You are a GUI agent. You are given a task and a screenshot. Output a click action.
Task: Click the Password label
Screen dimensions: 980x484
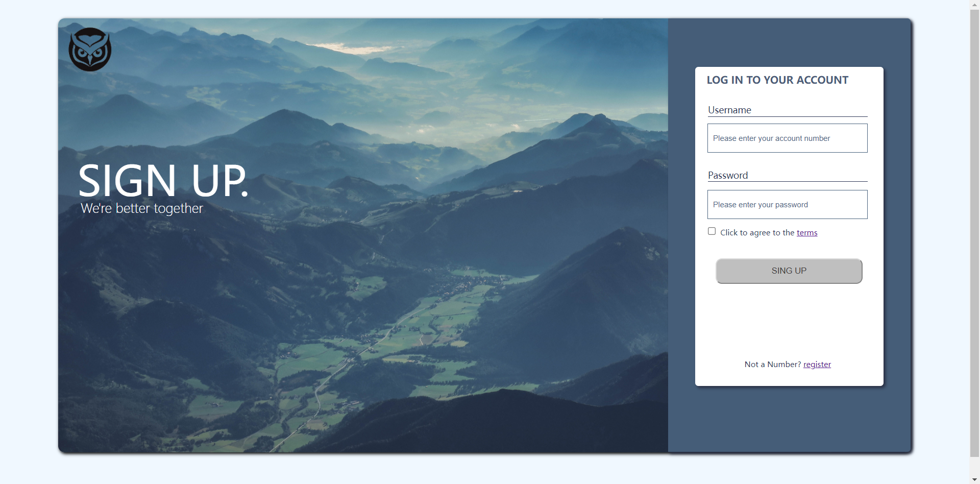point(728,175)
